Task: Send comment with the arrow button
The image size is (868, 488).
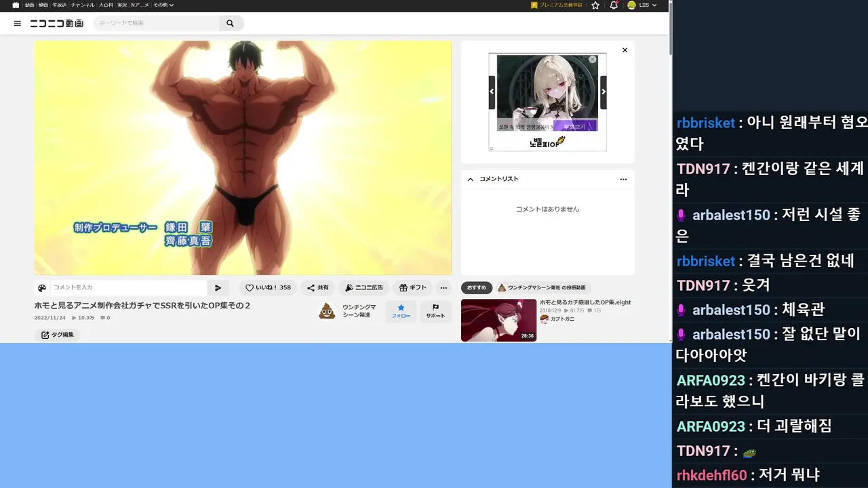Action: pos(218,288)
